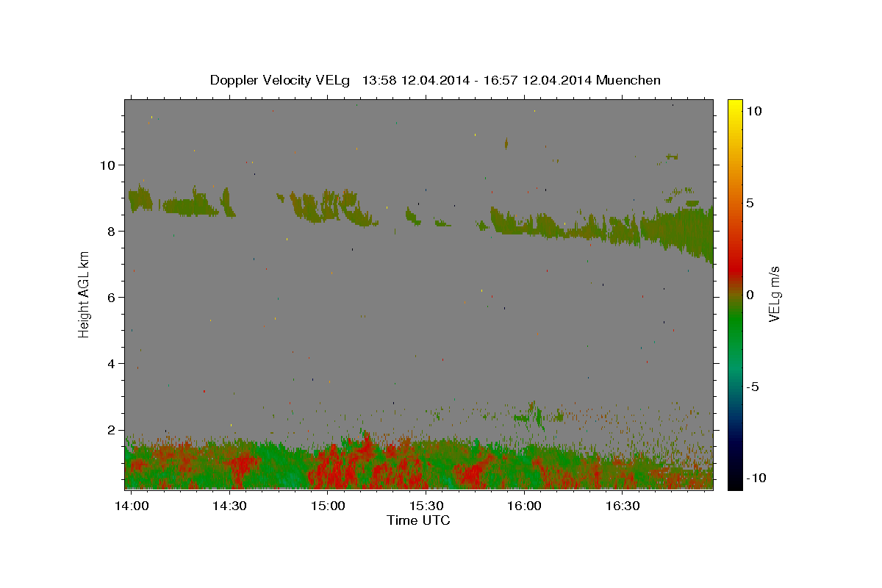
Task: Click the colorbar value 10 label
Action: click(x=753, y=110)
